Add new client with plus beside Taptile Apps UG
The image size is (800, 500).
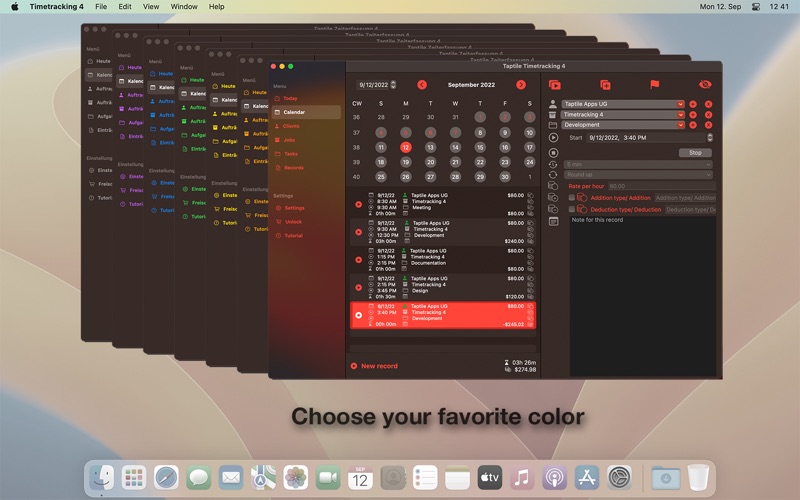[x=693, y=104]
